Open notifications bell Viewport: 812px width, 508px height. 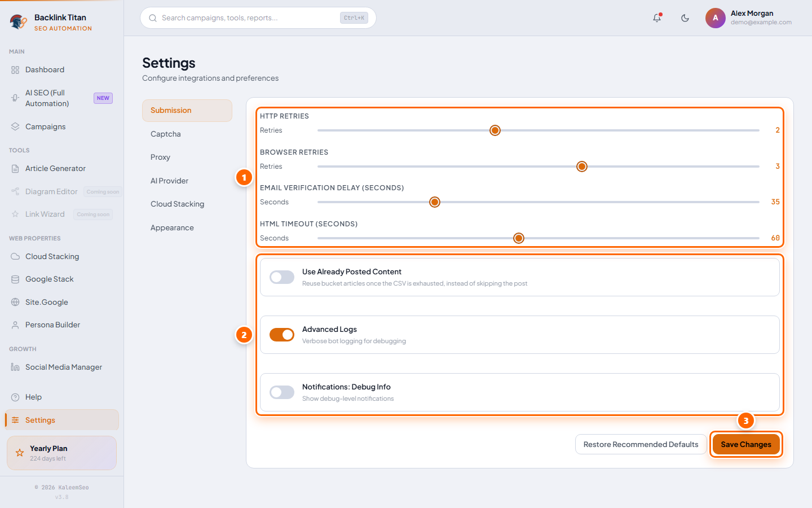[x=657, y=18]
